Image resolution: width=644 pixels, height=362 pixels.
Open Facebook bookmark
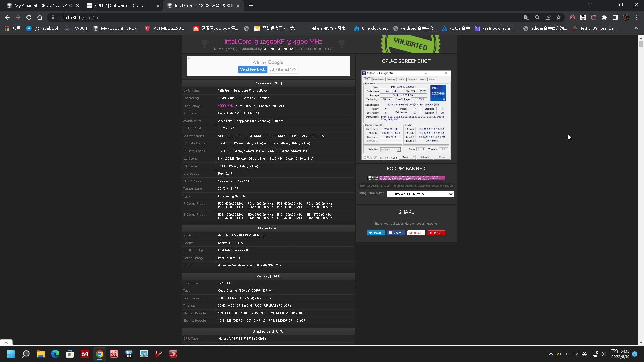pyautogui.click(x=43, y=28)
